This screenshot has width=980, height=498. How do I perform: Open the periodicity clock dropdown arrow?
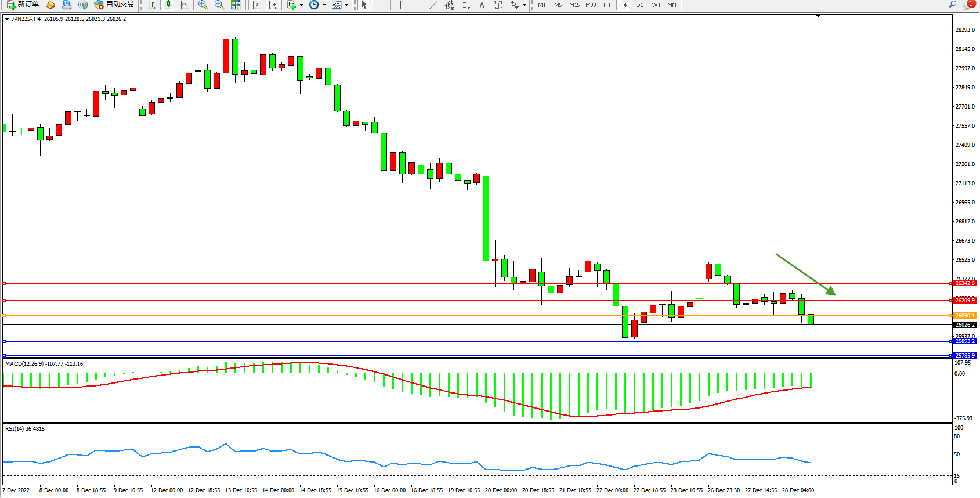[x=324, y=5]
